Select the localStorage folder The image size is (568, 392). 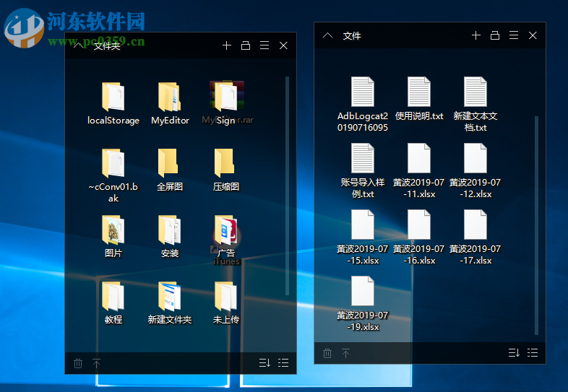[113, 103]
